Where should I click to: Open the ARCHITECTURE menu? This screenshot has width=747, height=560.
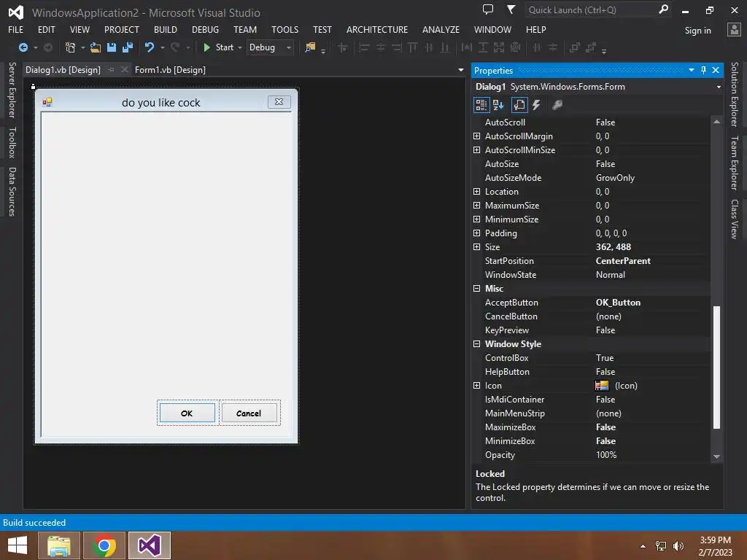point(377,29)
